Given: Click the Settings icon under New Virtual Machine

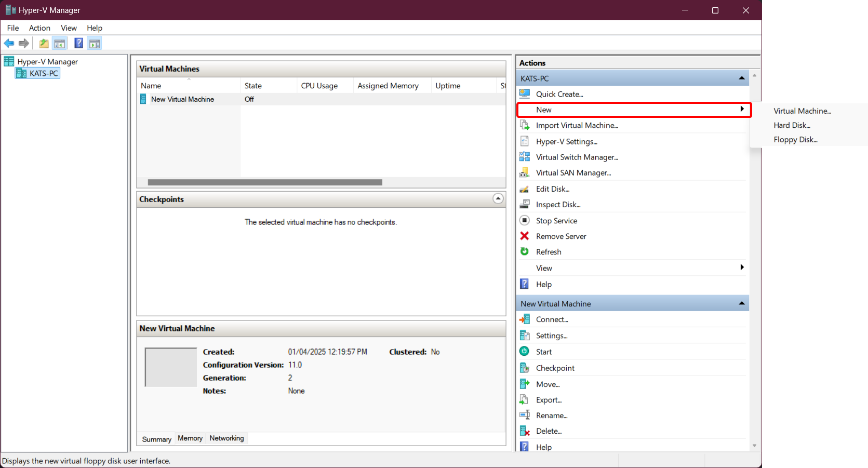Looking at the screenshot, I should tap(525, 336).
